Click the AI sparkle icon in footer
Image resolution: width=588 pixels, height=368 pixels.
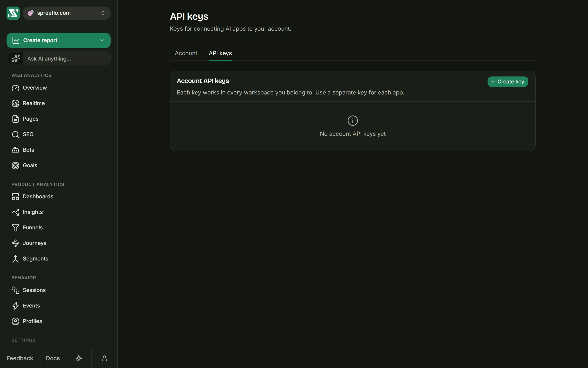(x=79, y=358)
